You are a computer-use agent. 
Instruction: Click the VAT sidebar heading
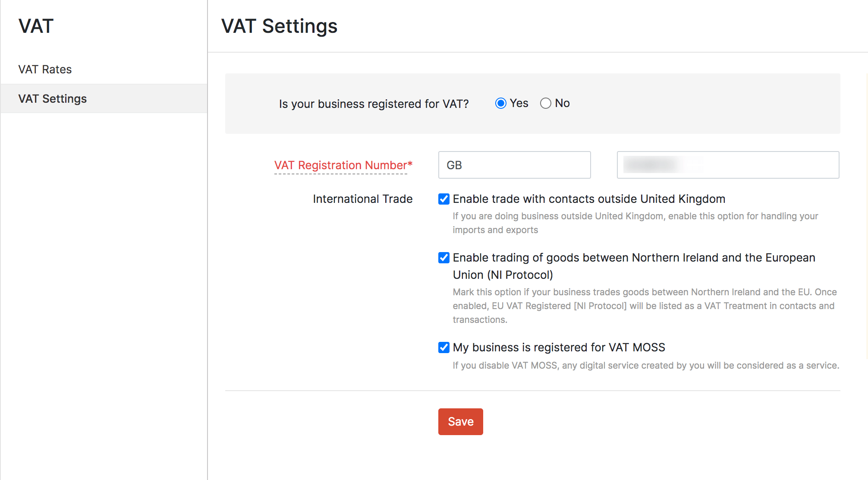pos(36,26)
